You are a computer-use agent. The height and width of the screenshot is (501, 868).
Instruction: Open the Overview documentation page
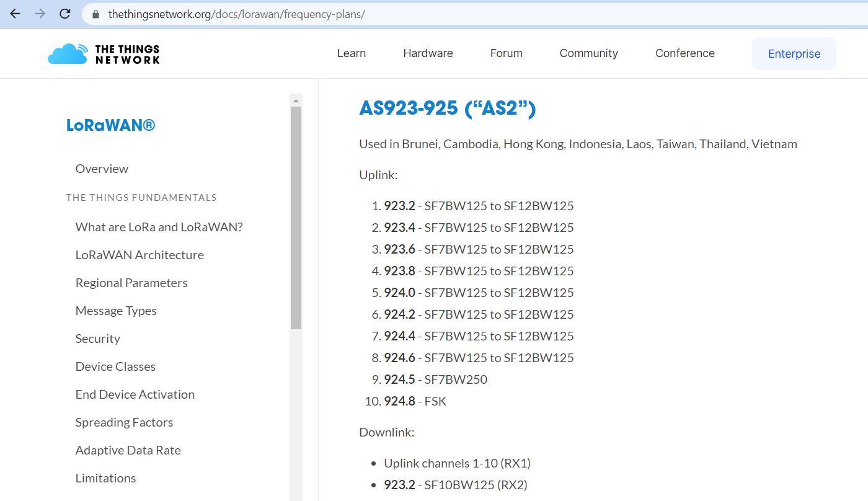point(102,168)
